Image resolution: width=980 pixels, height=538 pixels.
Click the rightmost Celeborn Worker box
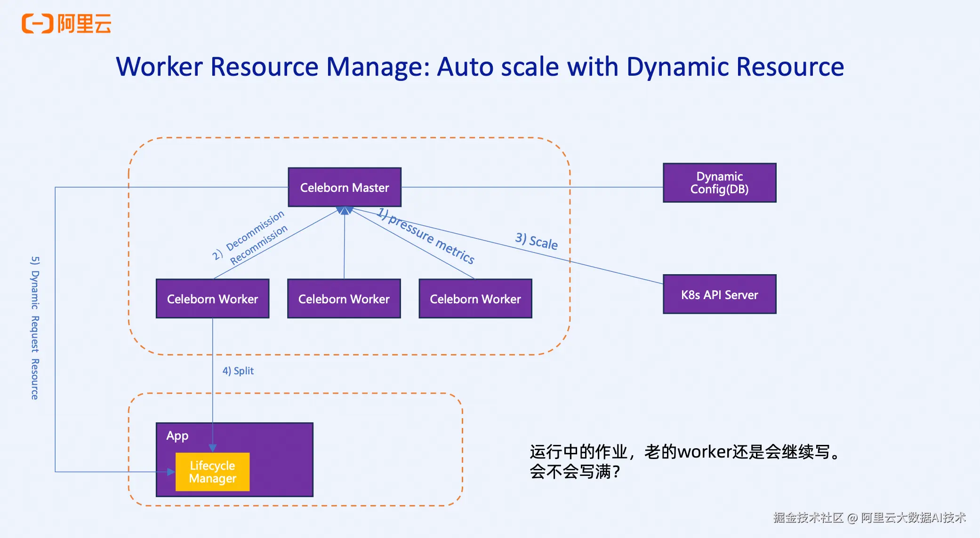(475, 299)
